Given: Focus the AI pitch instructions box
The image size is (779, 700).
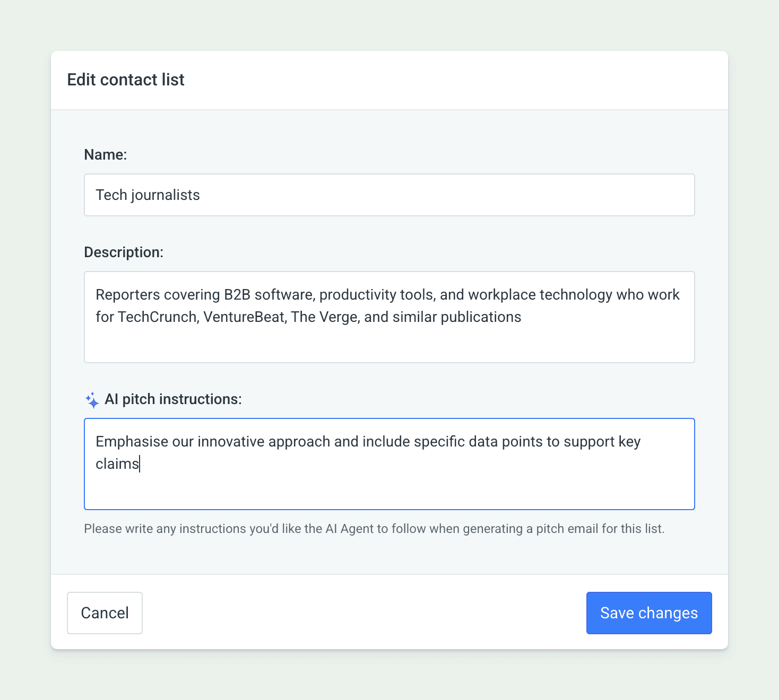Looking at the screenshot, I should [389, 485].
